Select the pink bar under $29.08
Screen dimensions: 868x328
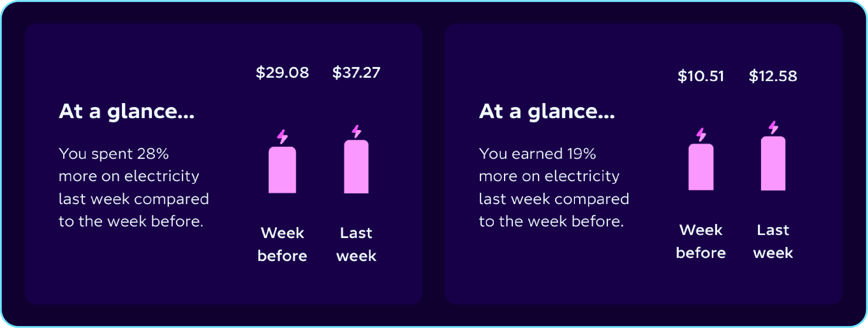[x=282, y=170]
